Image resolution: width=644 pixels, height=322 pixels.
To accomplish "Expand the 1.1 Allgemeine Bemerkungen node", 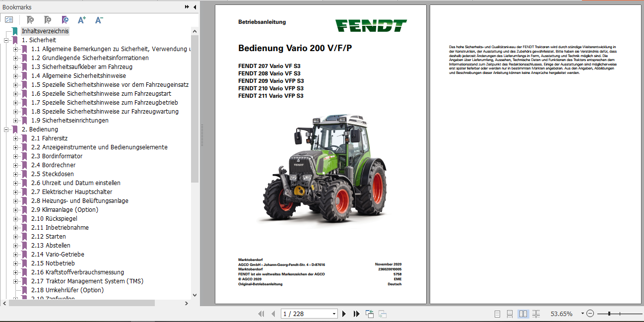I will click(15, 49).
